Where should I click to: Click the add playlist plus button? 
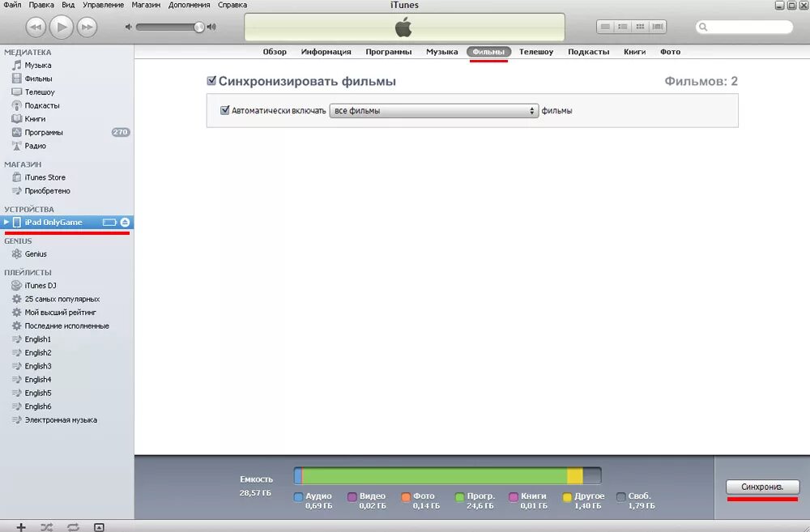coord(21,527)
